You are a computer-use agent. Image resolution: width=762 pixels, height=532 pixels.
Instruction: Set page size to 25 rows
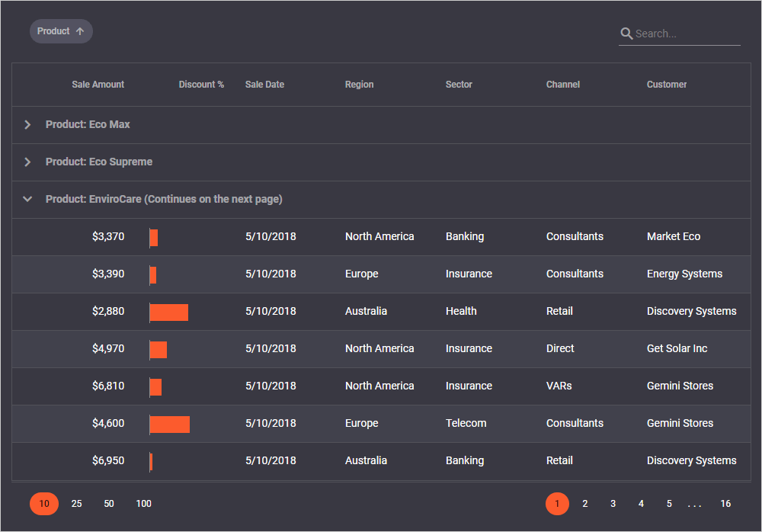pyautogui.click(x=76, y=504)
